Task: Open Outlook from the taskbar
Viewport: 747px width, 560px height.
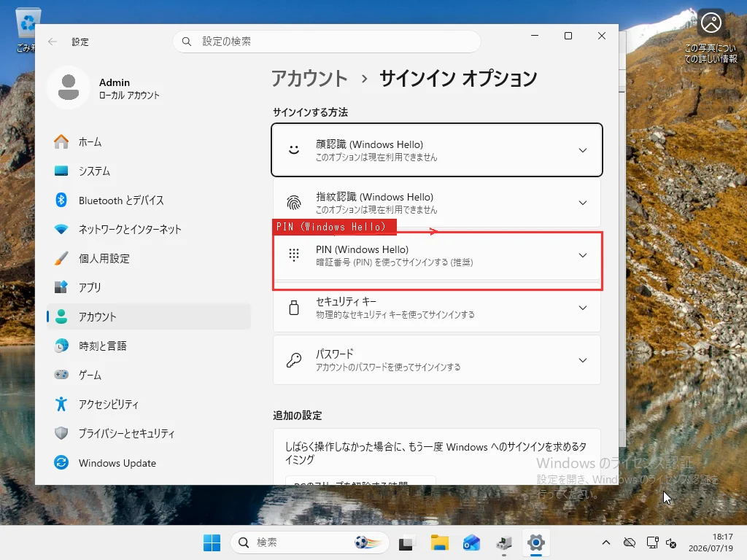Action: coord(471,542)
